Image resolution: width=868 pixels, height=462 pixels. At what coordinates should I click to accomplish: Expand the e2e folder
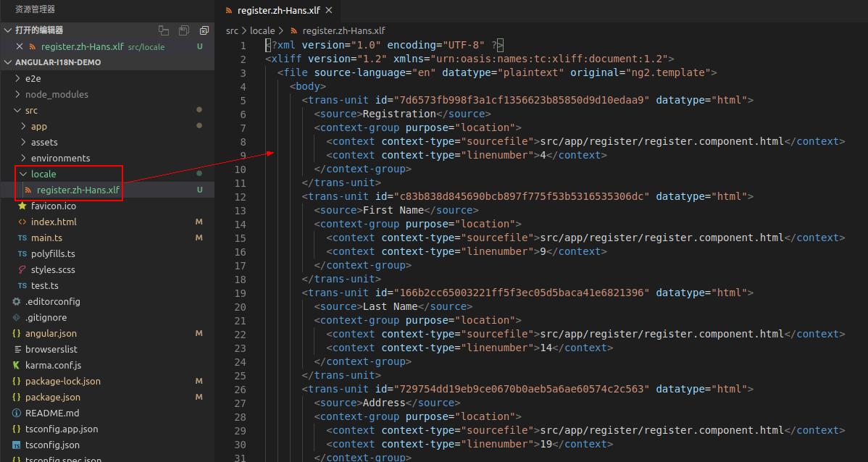click(33, 78)
